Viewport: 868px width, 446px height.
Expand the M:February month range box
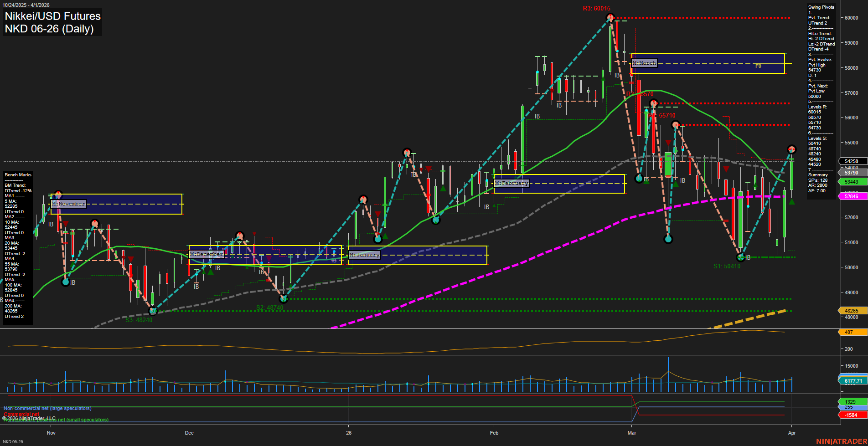[511, 183]
